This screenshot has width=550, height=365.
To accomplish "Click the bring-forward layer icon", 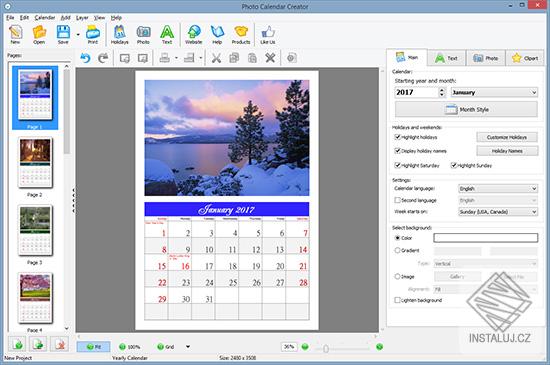I will point(125,58).
